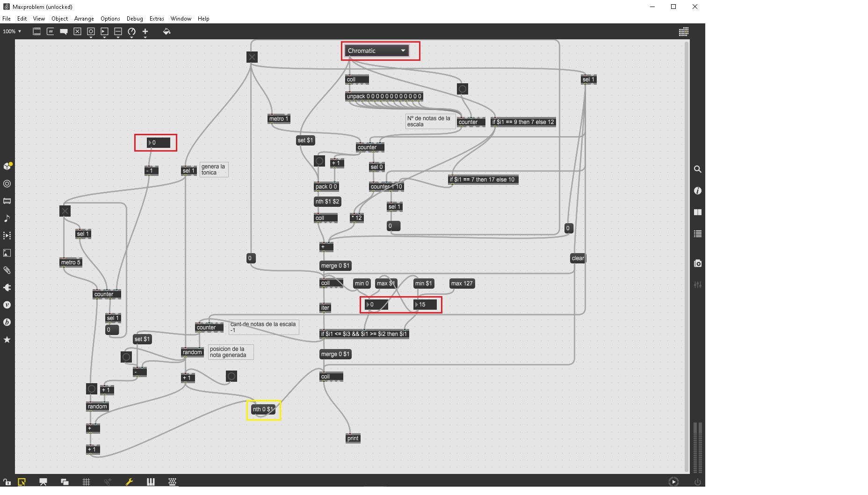Open the piano keys icon in bottom bar
Image resolution: width=868 pixels, height=495 pixels.
pos(151,481)
